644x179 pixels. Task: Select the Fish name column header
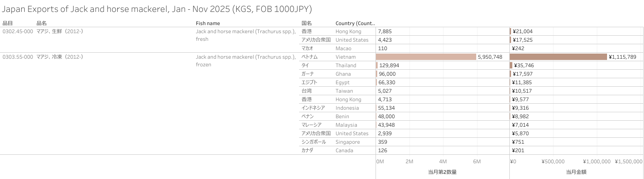click(208, 23)
